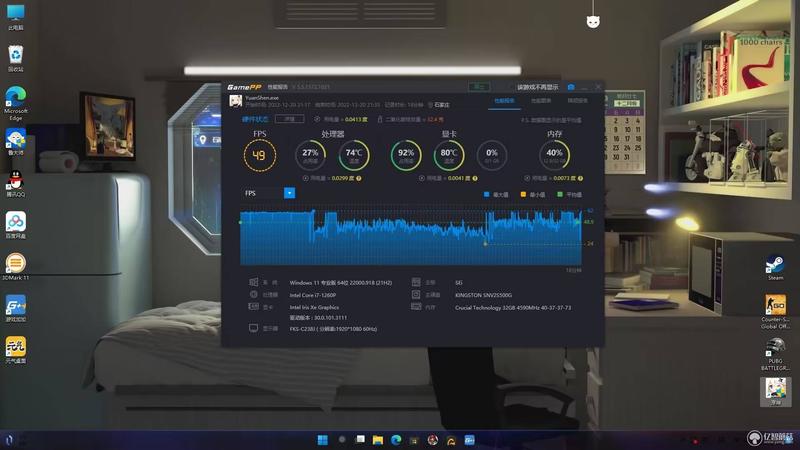
Task: Click the 'Intel Core i7-1260P' text
Action: click(x=313, y=295)
